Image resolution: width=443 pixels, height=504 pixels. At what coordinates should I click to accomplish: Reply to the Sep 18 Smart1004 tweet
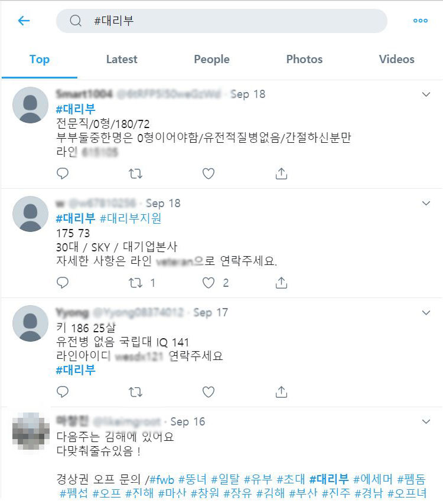pos(63,174)
